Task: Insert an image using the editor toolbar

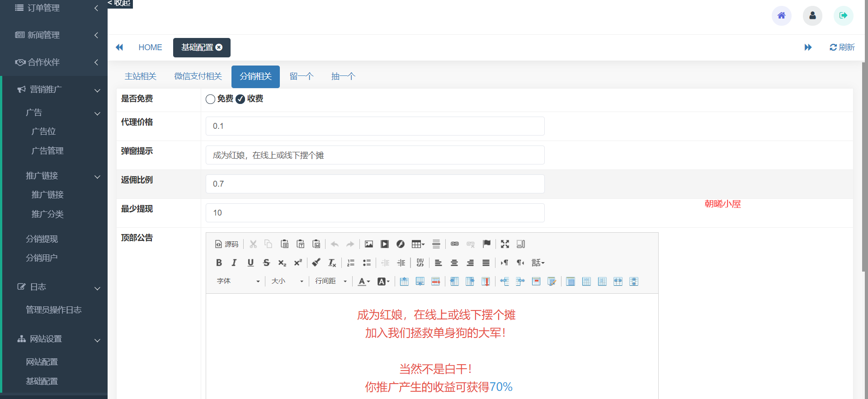Action: (x=369, y=244)
